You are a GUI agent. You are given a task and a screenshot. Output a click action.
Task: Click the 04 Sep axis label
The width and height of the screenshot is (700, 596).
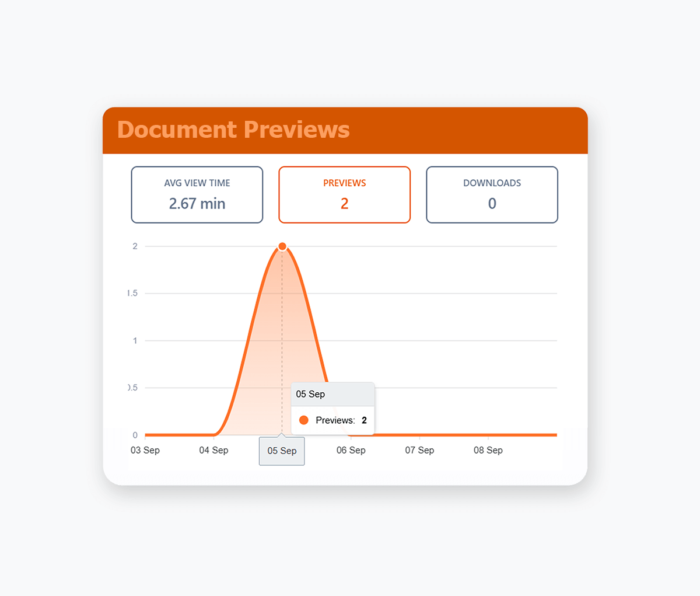(x=213, y=450)
